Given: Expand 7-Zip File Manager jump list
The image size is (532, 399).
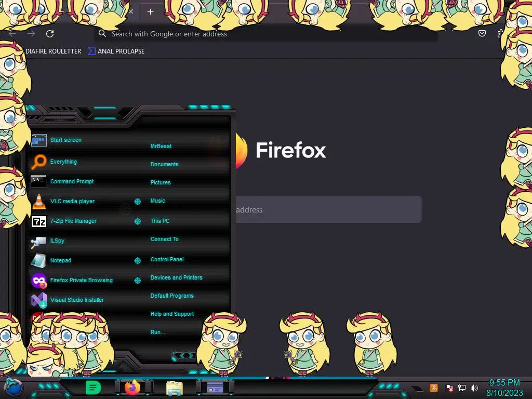Looking at the screenshot, I should click(x=138, y=221).
